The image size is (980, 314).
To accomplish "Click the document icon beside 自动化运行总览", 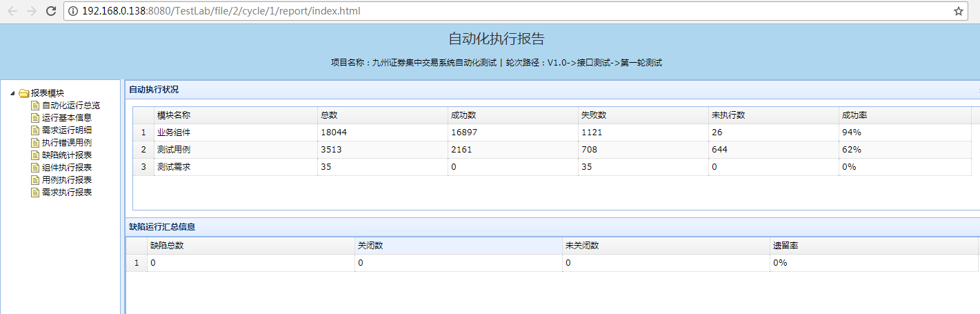I will (x=35, y=106).
